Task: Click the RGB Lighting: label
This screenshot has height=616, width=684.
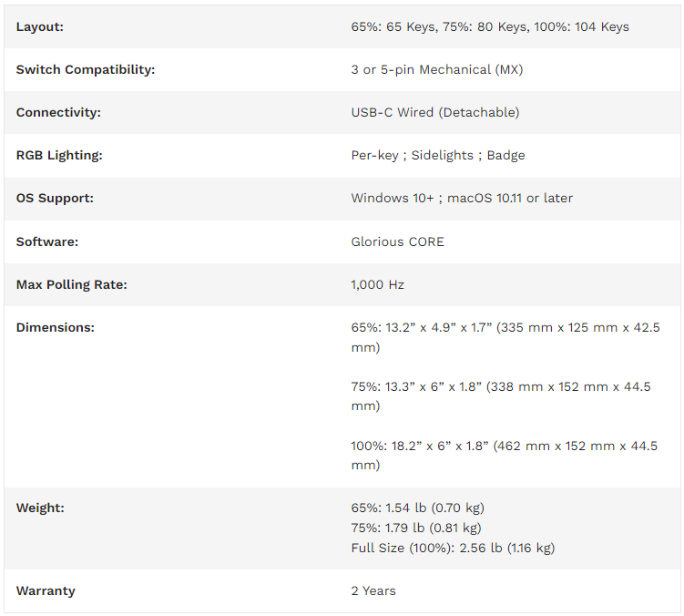Action: pos(59,156)
